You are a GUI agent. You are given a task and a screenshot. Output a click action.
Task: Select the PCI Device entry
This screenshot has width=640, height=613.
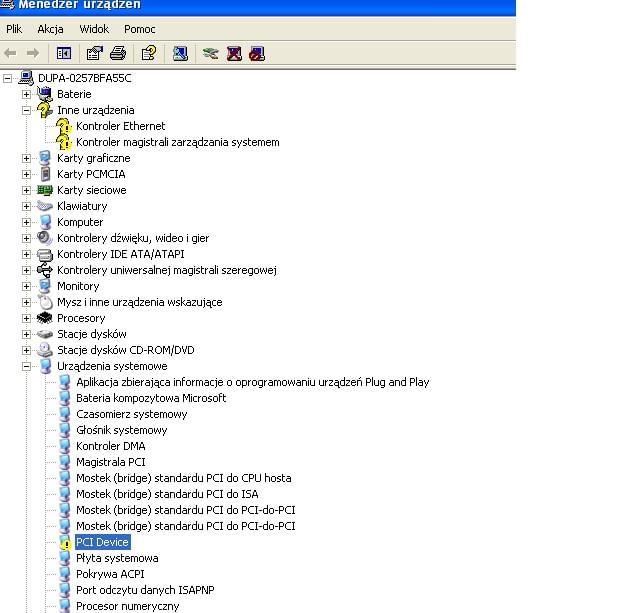pos(102,542)
